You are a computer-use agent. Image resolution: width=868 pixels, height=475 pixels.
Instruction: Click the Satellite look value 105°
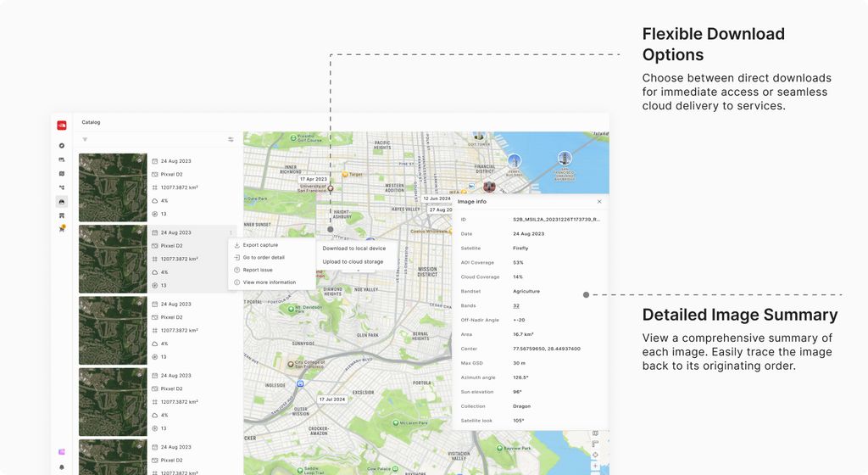coord(518,421)
